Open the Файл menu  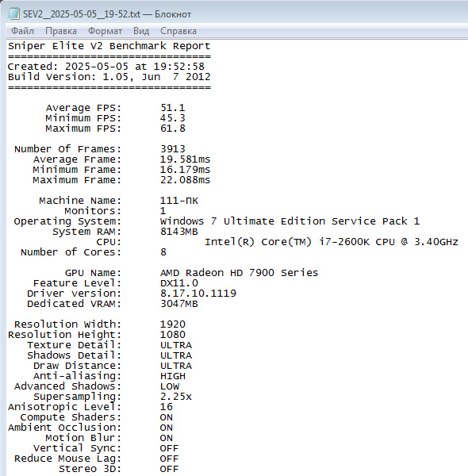point(22,31)
